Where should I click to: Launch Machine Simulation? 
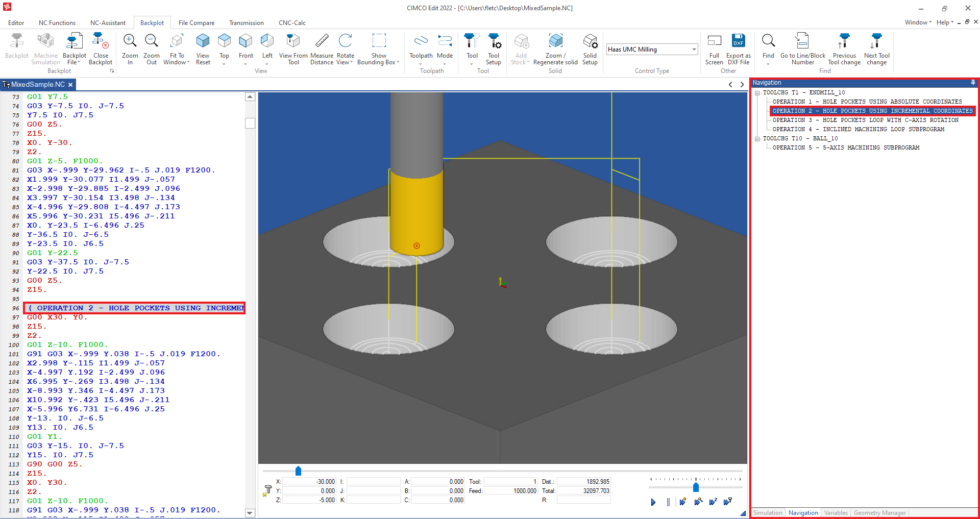pyautogui.click(x=45, y=48)
